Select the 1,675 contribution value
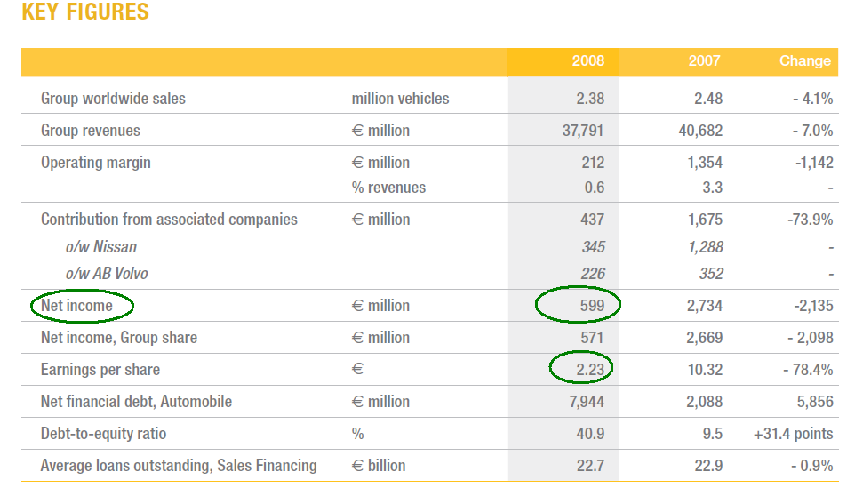This screenshot has height=504, width=855. click(705, 220)
